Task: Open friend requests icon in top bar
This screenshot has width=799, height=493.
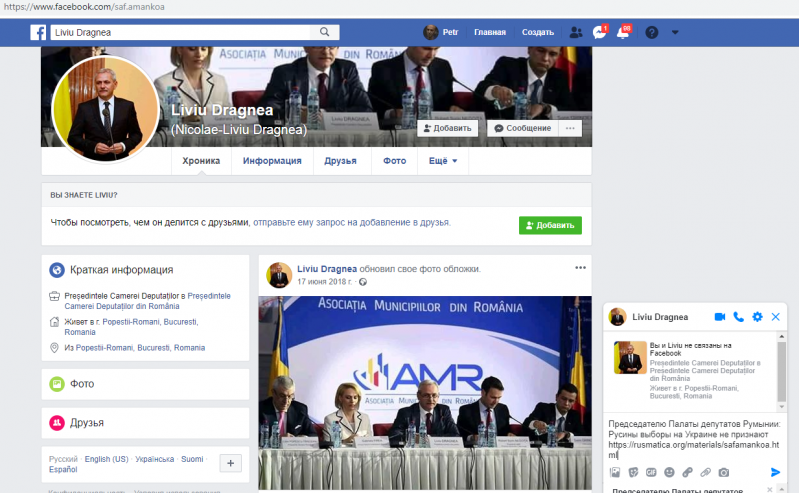Action: click(576, 32)
